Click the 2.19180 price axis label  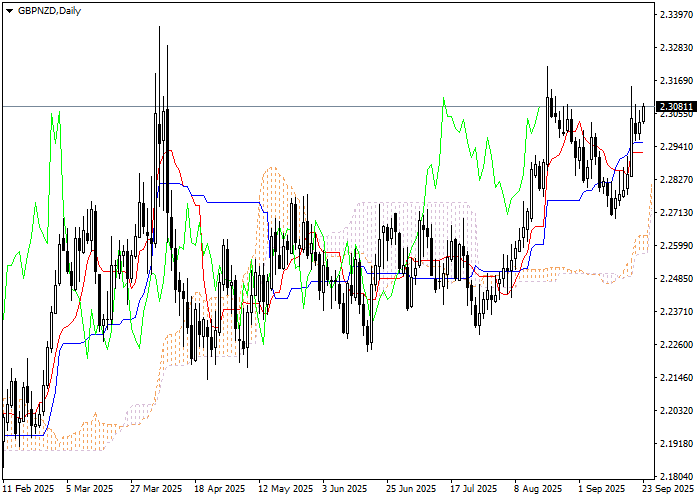[676, 444]
